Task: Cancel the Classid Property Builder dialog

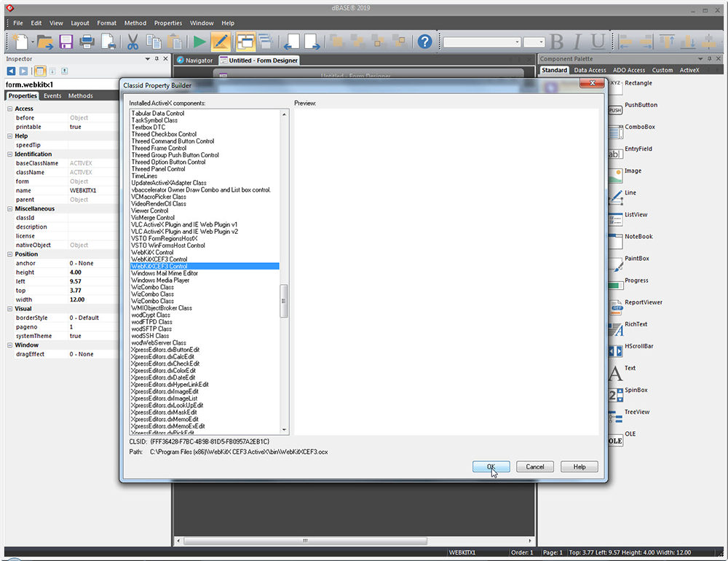Action: tap(535, 466)
